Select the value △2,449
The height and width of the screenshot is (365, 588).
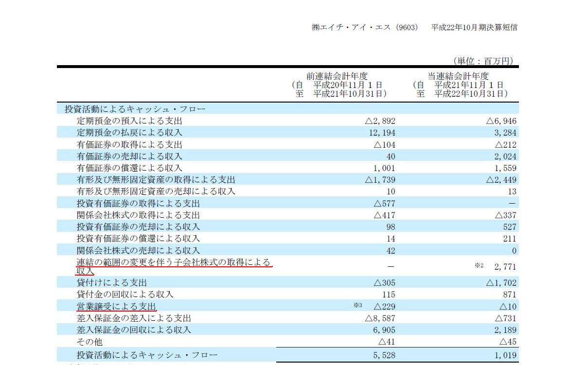click(501, 180)
